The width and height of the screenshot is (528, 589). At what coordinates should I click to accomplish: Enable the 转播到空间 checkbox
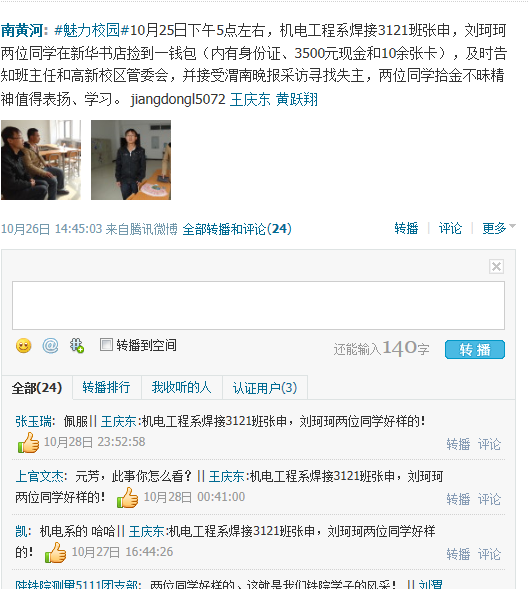click(106, 344)
